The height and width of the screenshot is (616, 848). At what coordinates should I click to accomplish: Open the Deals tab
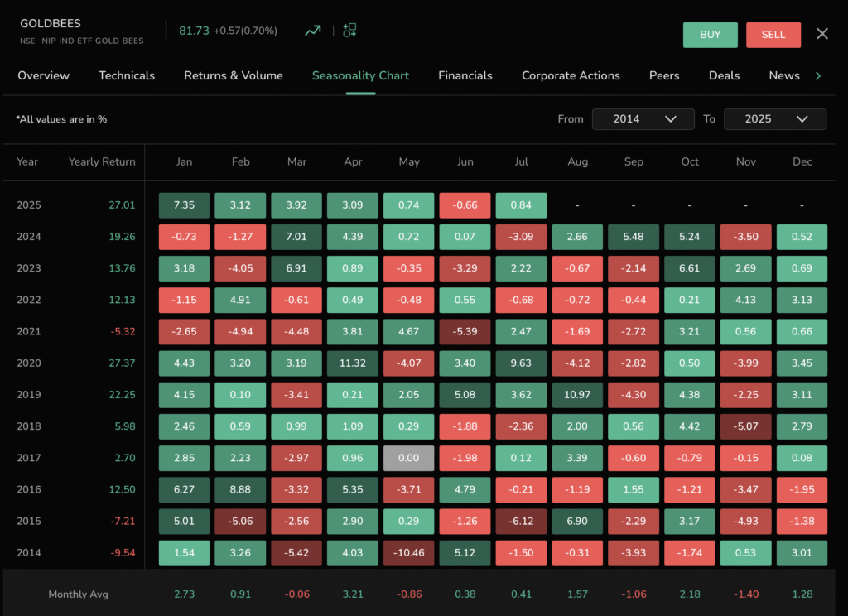click(724, 75)
